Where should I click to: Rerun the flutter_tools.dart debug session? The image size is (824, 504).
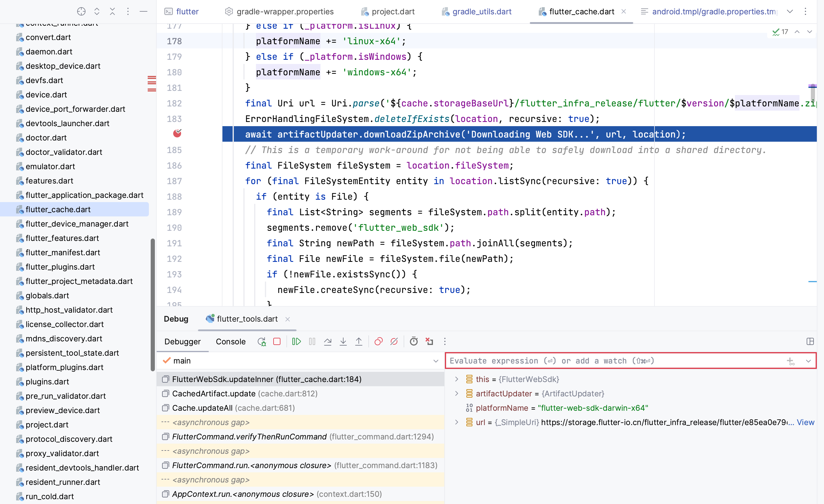coord(262,341)
